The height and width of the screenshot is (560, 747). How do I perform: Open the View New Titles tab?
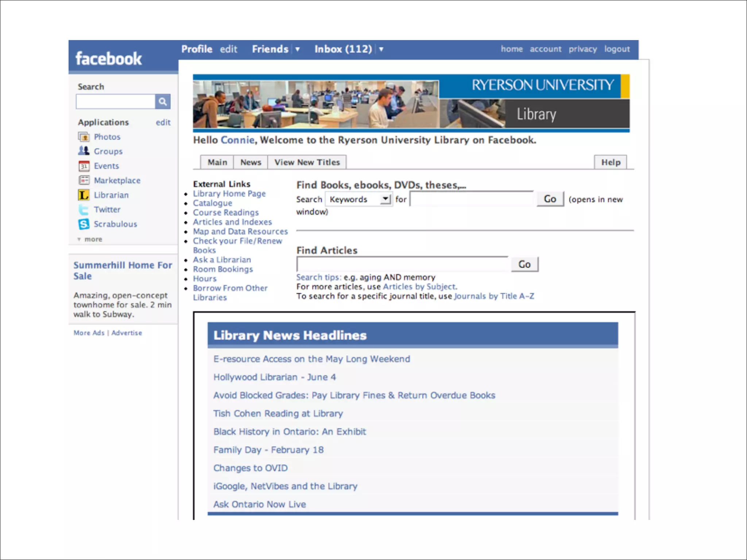pyautogui.click(x=307, y=162)
